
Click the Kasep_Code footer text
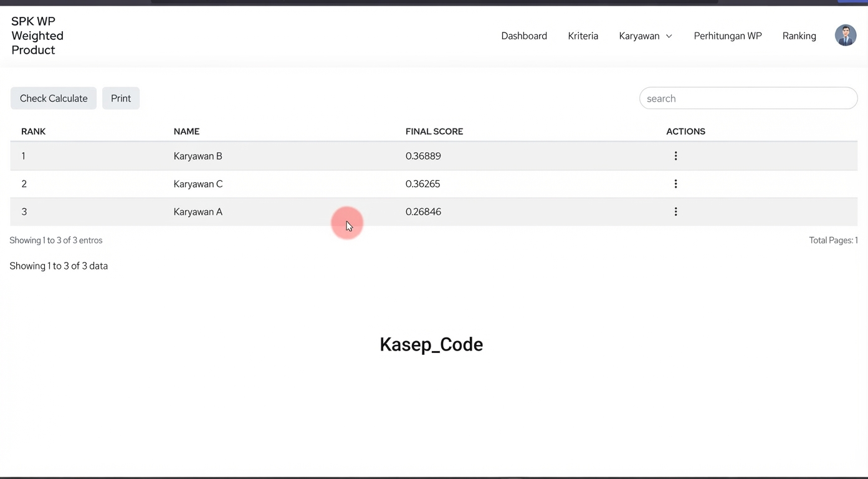click(431, 344)
